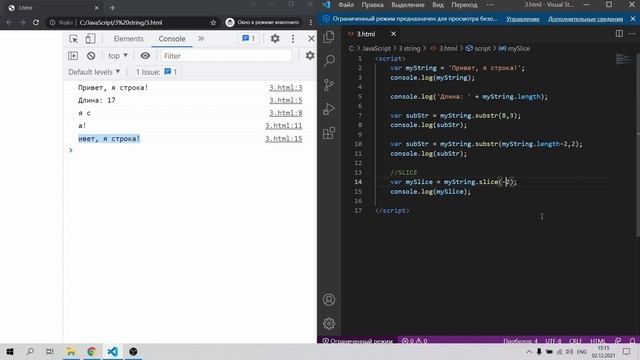This screenshot has height=360, width=640.
Task: Reload the page in Chrome
Action: click(36, 22)
